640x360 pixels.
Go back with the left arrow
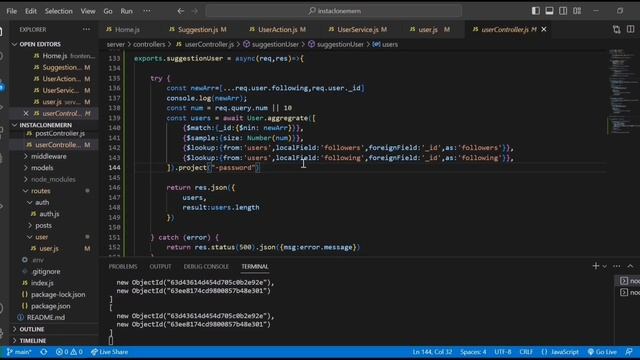click(180, 11)
